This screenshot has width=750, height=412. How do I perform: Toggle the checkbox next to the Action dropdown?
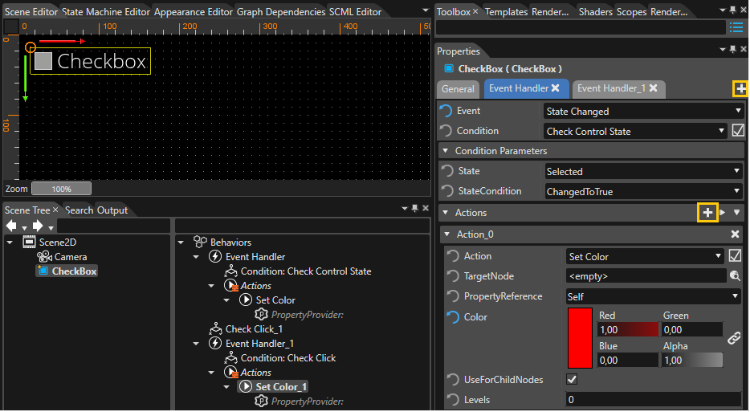735,256
